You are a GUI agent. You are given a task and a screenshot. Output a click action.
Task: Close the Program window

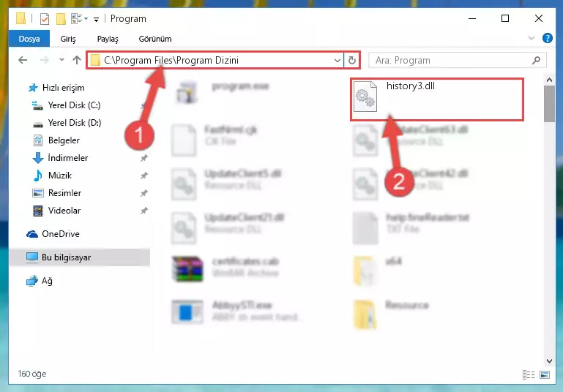[x=539, y=18]
